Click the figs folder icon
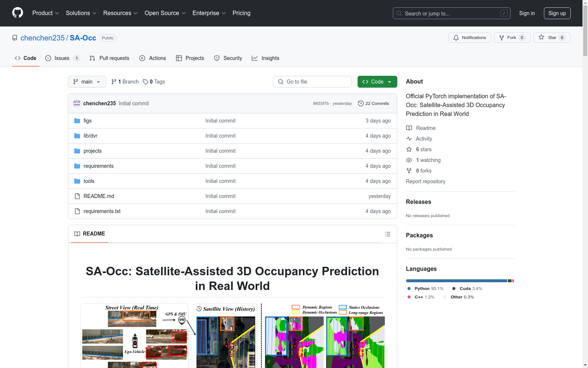Viewport: 588px width, 368px height. click(77, 121)
